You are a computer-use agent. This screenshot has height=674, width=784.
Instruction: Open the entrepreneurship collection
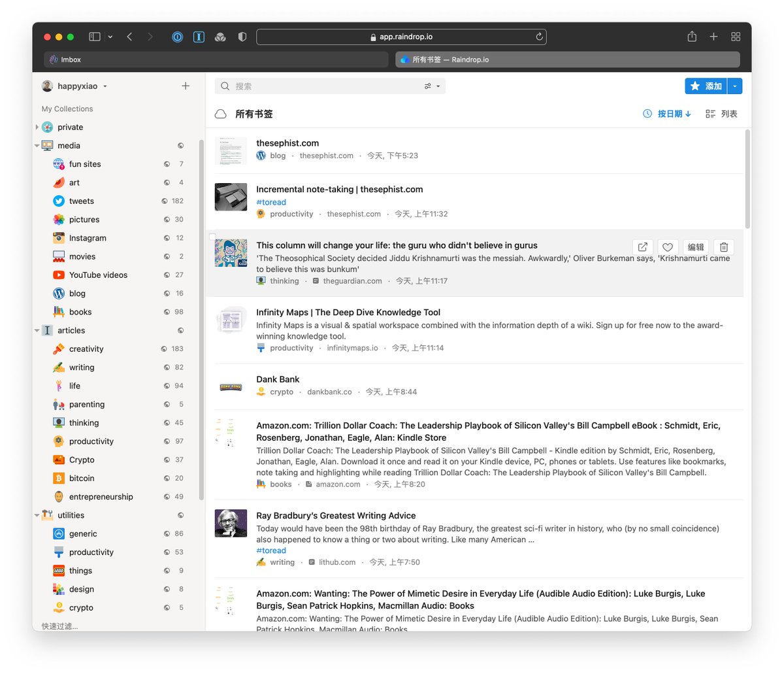coord(119,497)
